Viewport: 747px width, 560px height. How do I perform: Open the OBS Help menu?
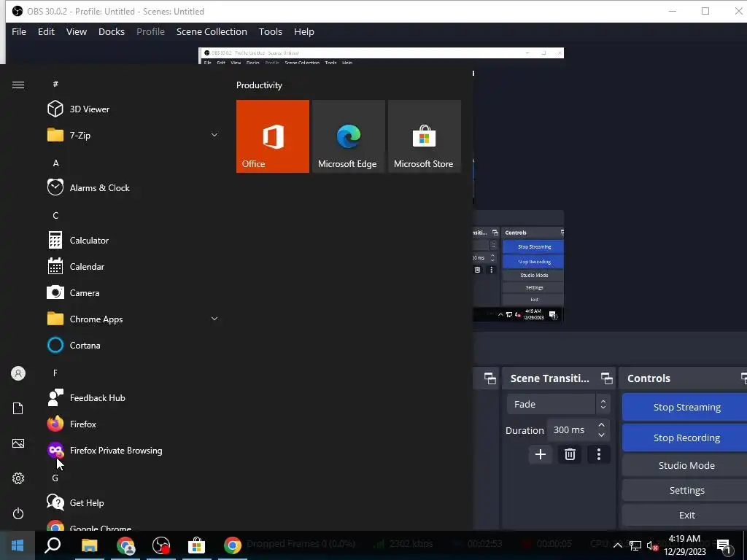[304, 31]
